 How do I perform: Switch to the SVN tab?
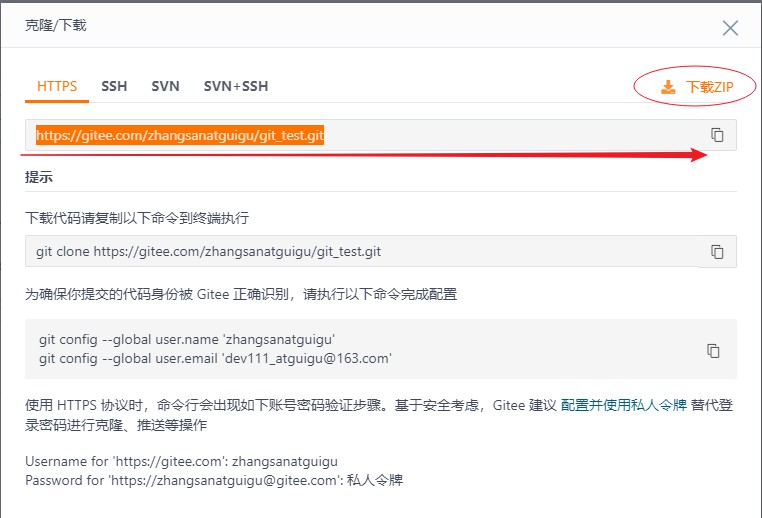click(165, 86)
